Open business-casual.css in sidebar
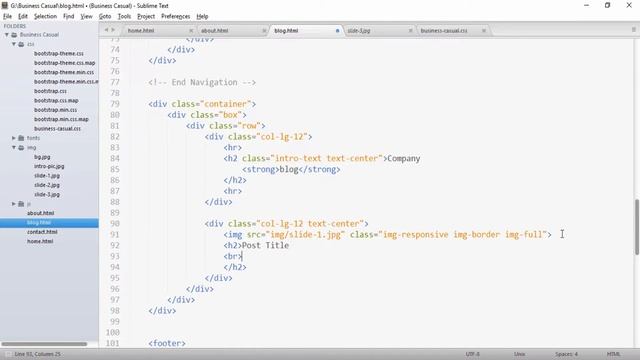 58,129
